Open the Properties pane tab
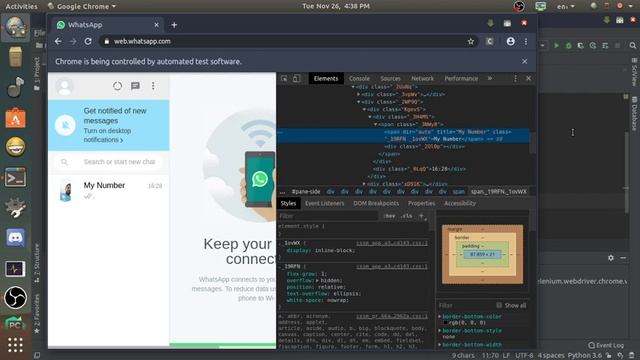640x360 pixels. 421,203
